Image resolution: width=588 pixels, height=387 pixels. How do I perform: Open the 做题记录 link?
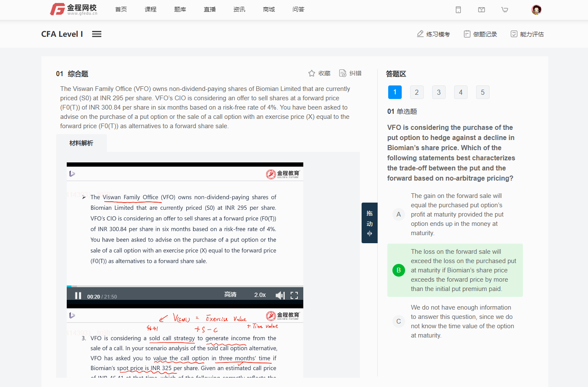(x=480, y=34)
